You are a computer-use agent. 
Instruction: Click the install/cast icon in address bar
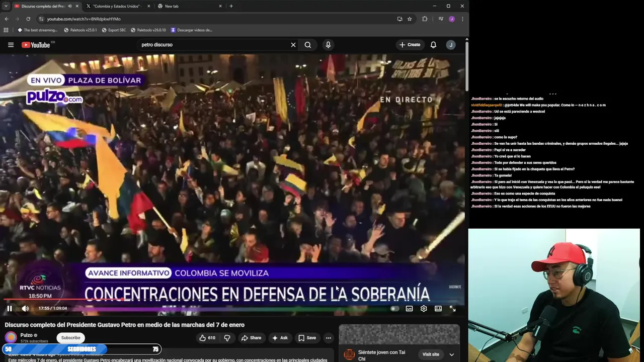coord(399,19)
